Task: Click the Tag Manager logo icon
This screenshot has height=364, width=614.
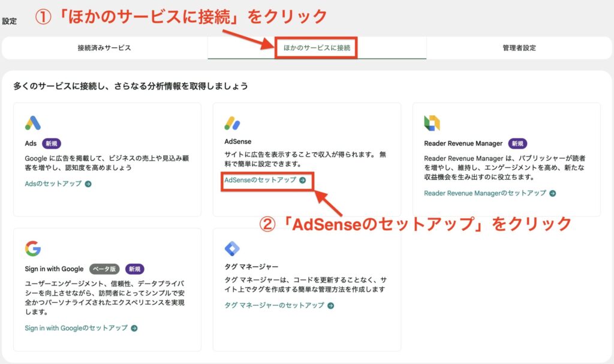Action: tap(232, 248)
